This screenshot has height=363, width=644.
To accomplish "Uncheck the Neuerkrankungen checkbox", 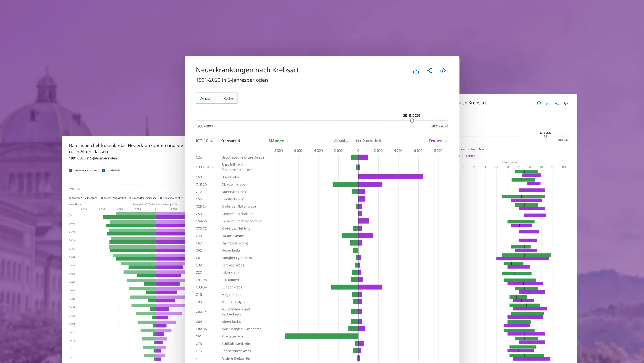I will 71,170.
